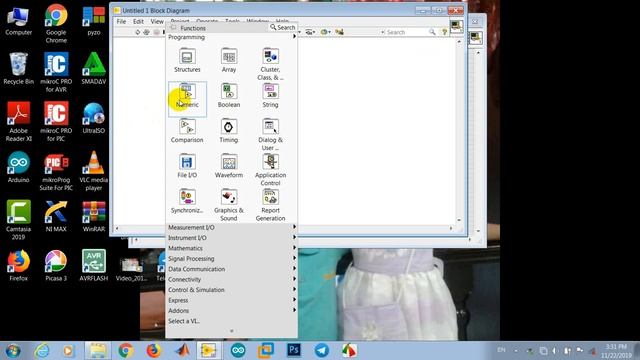Open the Boolean functions palette
Viewport: 640px width, 360px height.
(x=229, y=96)
